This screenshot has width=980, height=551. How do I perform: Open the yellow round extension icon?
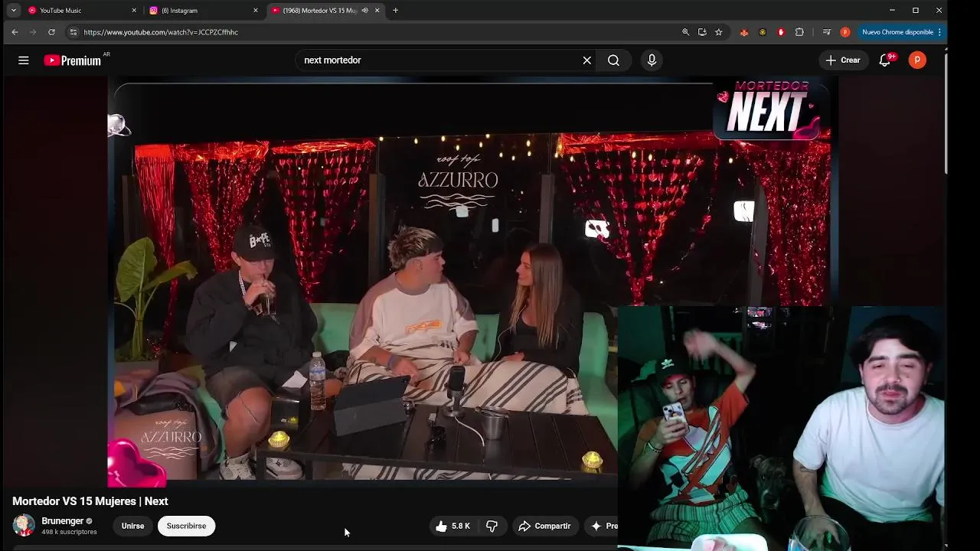coord(763,32)
